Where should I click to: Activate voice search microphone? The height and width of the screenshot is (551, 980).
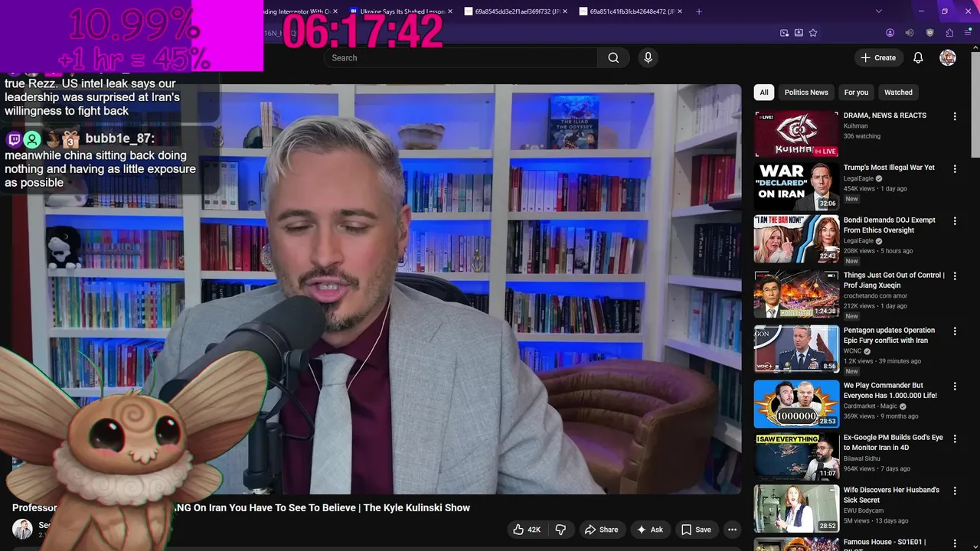648,57
